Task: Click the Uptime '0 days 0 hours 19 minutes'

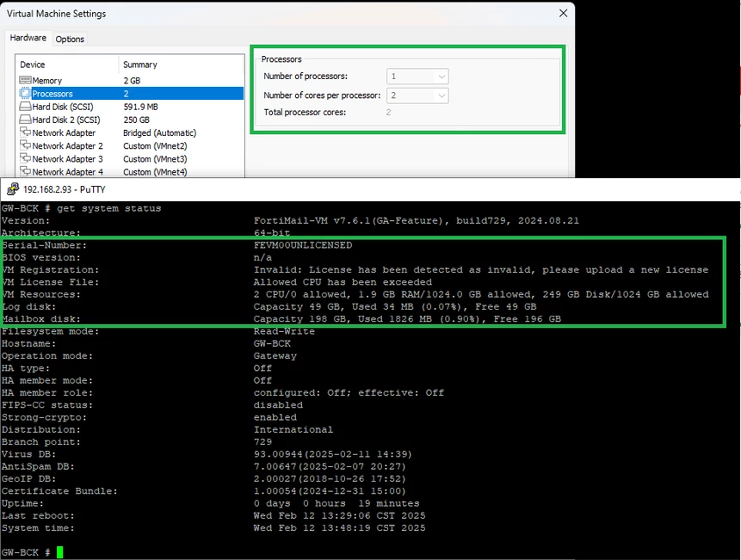Action: (337, 503)
